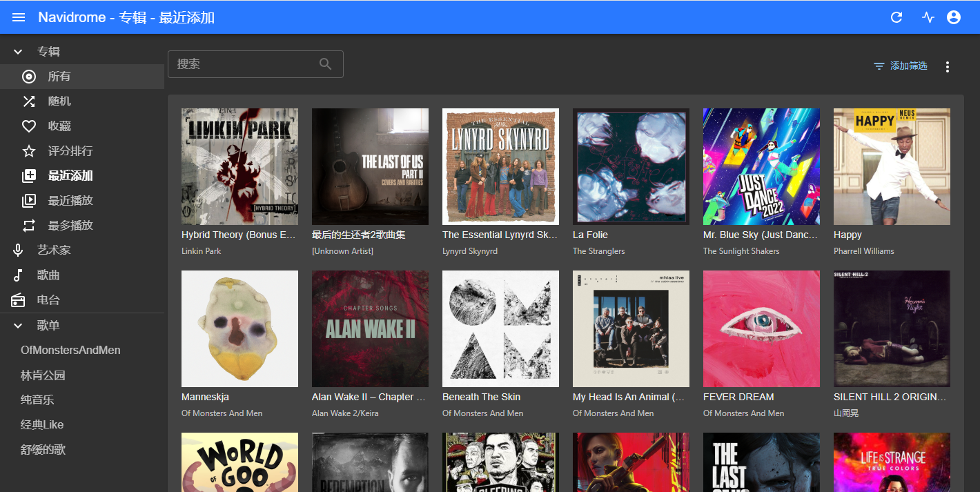The image size is (980, 492).
Task: Open the 纯音乐 playlist
Action: click(x=37, y=400)
